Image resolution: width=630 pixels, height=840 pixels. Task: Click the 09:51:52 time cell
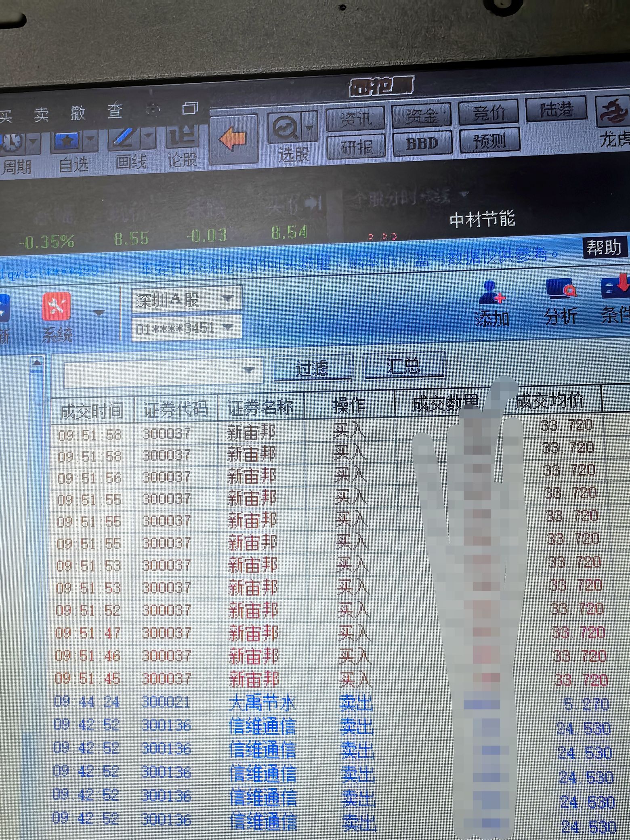tap(88, 610)
